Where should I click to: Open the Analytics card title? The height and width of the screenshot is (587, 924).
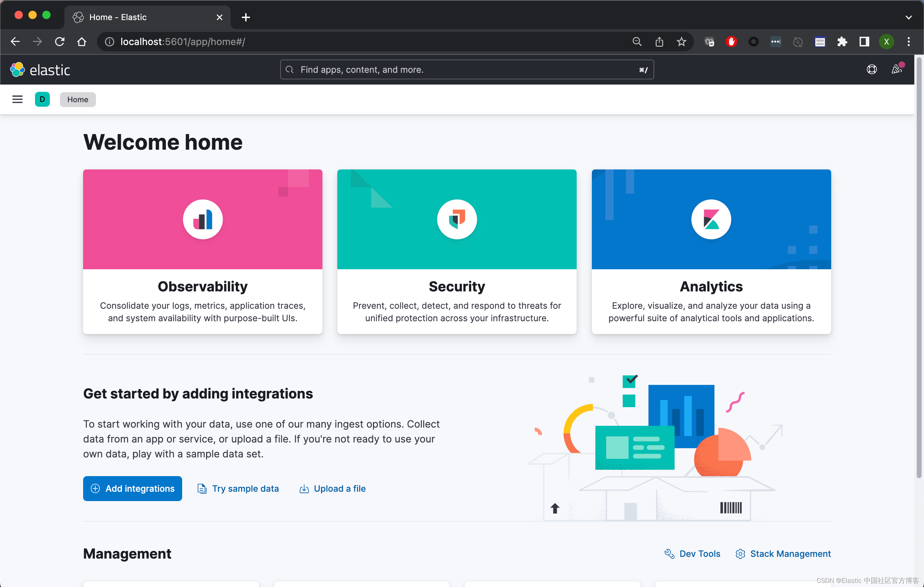click(711, 287)
